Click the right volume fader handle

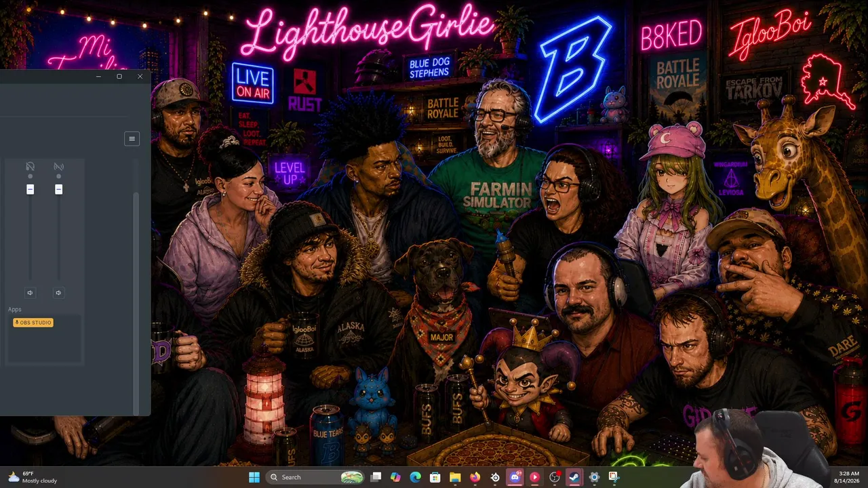58,189
